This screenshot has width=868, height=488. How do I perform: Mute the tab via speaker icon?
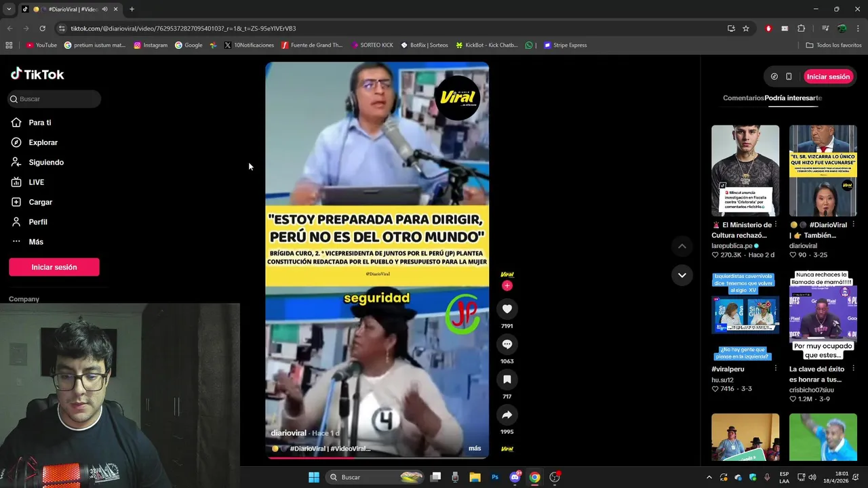click(104, 9)
